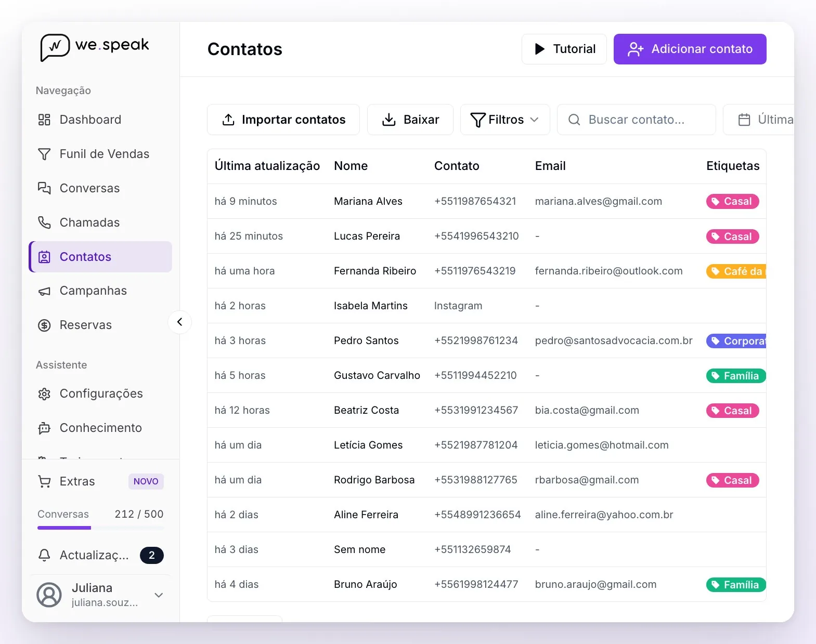The image size is (816, 644).
Task: Expand Juliana's account menu chevron
Action: tap(159, 595)
